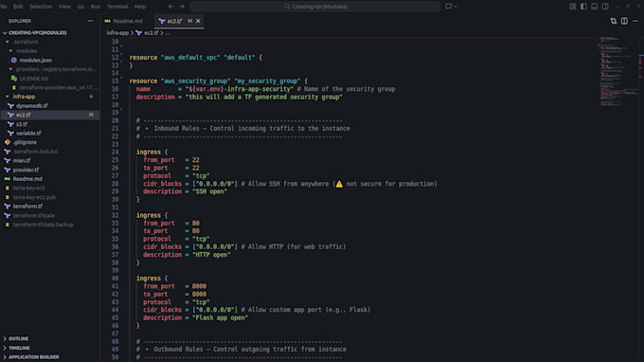
Task: Open mian.tf file
Action: tap(22, 161)
